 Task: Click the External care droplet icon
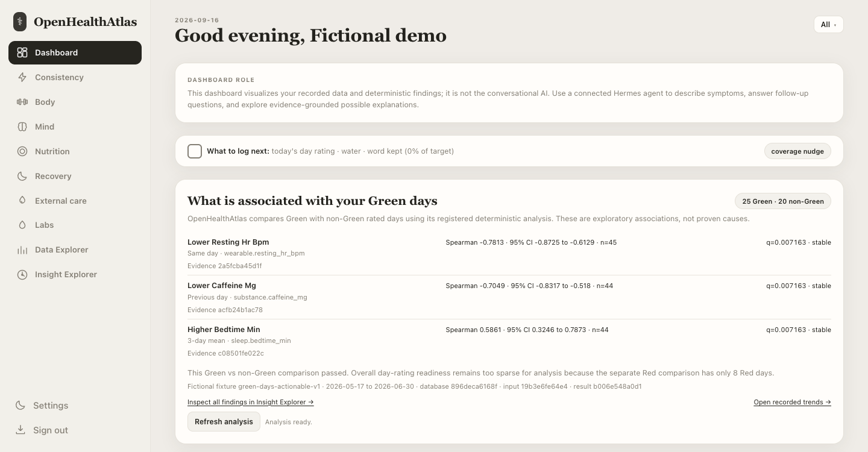tap(22, 201)
